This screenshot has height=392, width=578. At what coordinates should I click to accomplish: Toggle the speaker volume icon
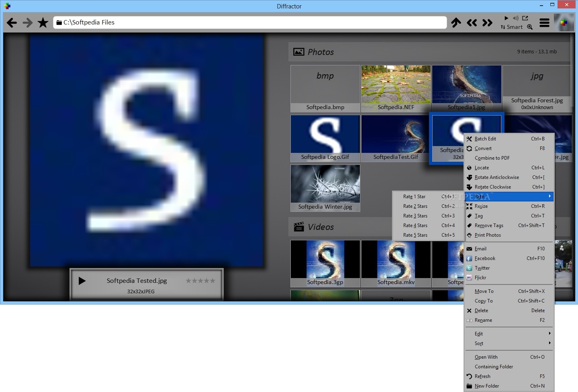click(516, 18)
